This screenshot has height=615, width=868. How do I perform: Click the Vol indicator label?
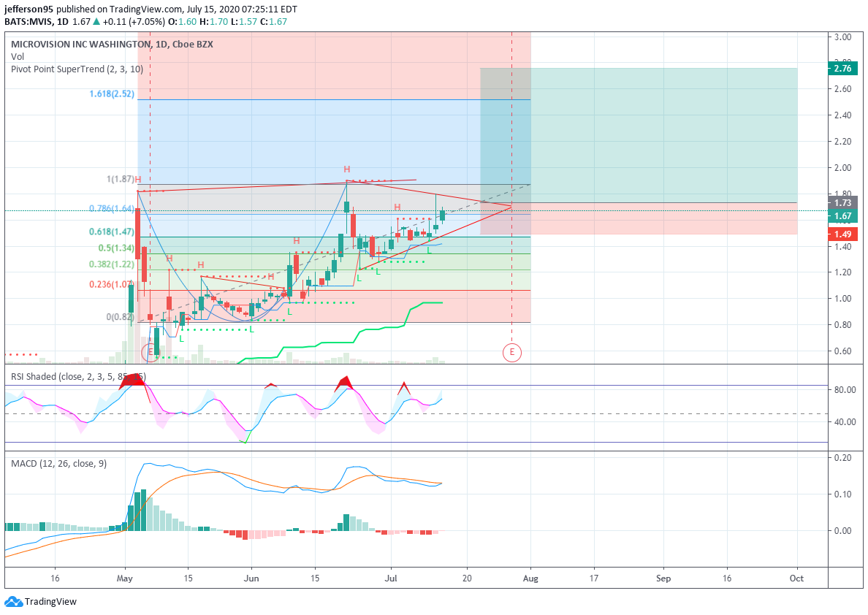18,56
